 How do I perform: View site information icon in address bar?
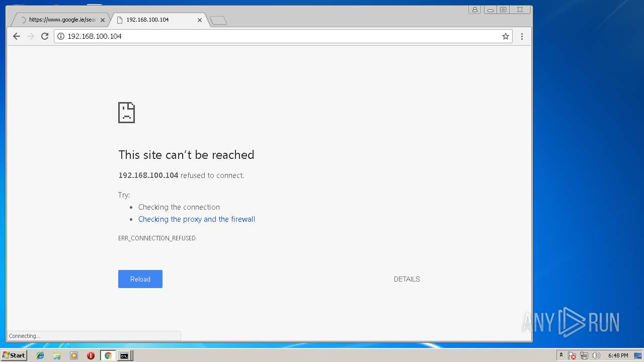tap(61, 36)
